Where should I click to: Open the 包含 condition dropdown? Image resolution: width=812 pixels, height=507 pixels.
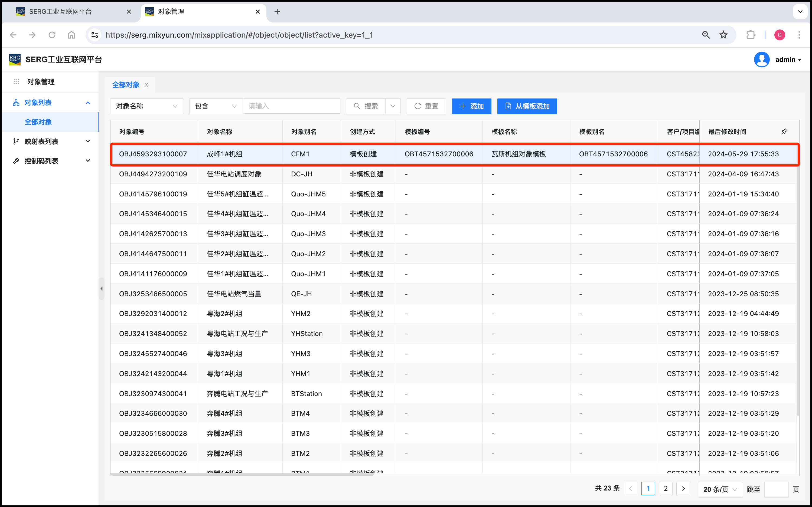(x=216, y=106)
